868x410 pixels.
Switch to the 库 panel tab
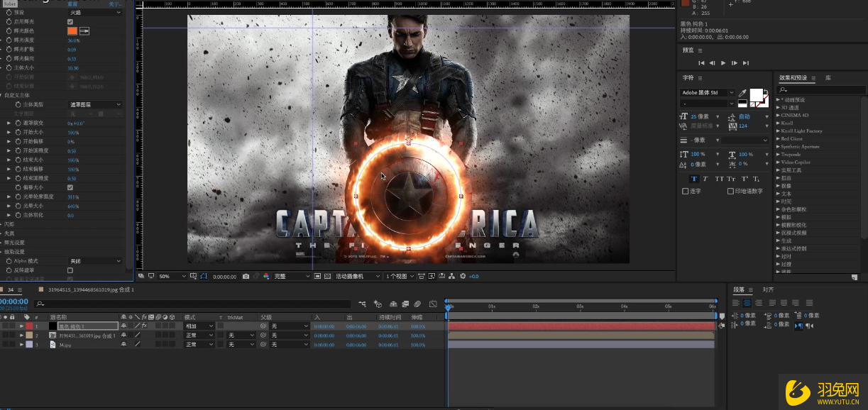pos(828,77)
